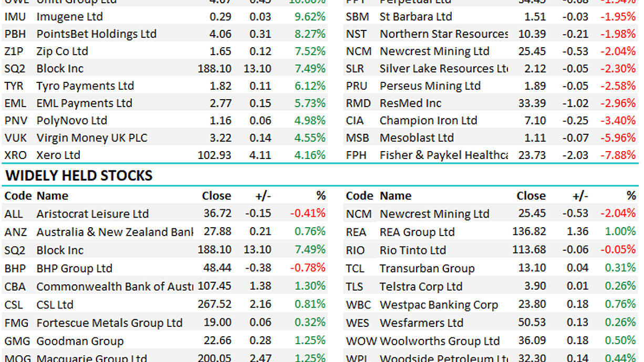Click the 27.88 close price for ANZ
The height and width of the screenshot is (362, 644).
pos(217,232)
